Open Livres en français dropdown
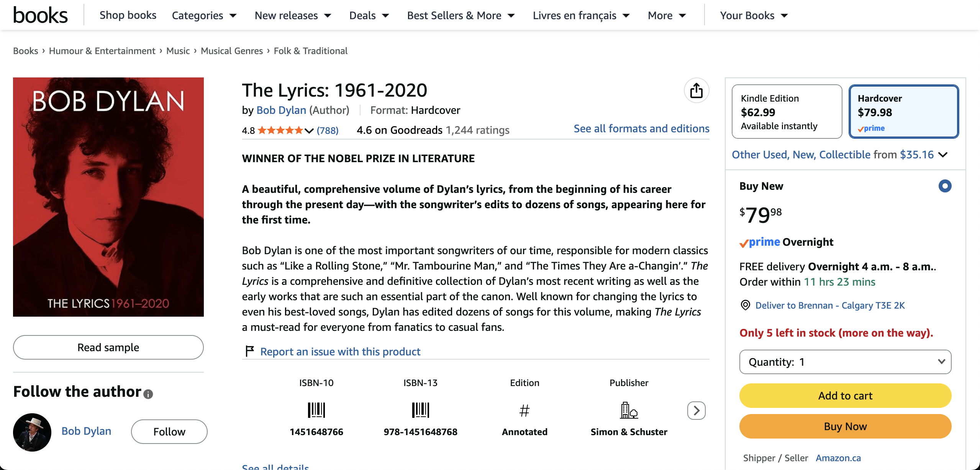980x470 pixels. pyautogui.click(x=581, y=15)
